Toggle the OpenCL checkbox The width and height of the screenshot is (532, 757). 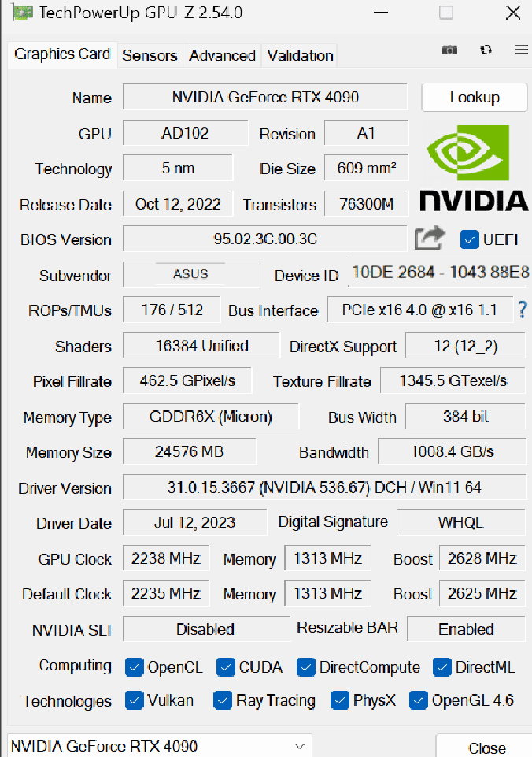coord(134,667)
